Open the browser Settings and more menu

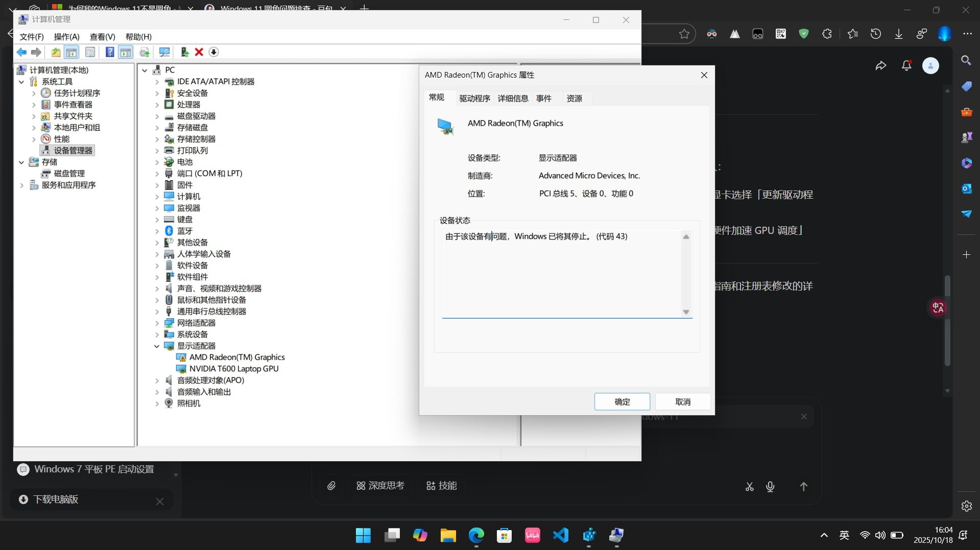point(968,34)
